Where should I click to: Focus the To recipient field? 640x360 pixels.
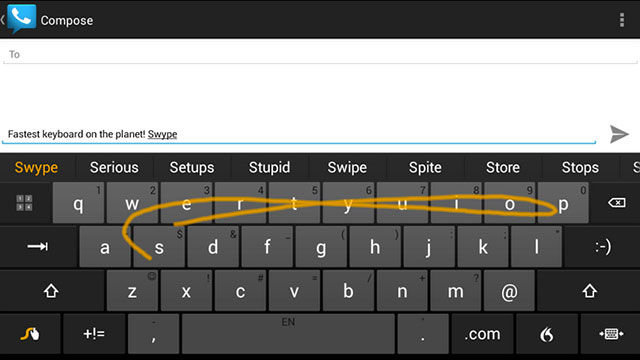320,54
